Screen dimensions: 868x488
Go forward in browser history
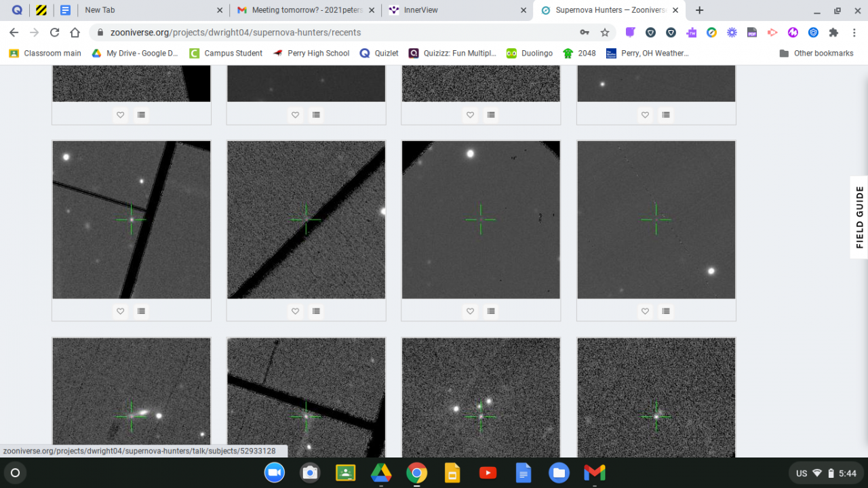pos(34,33)
